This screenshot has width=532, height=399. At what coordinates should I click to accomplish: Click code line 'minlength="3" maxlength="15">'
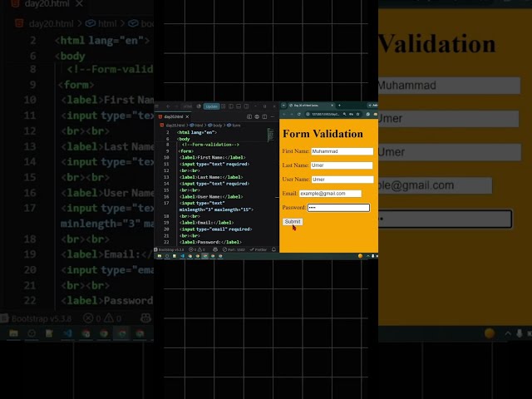point(216,209)
